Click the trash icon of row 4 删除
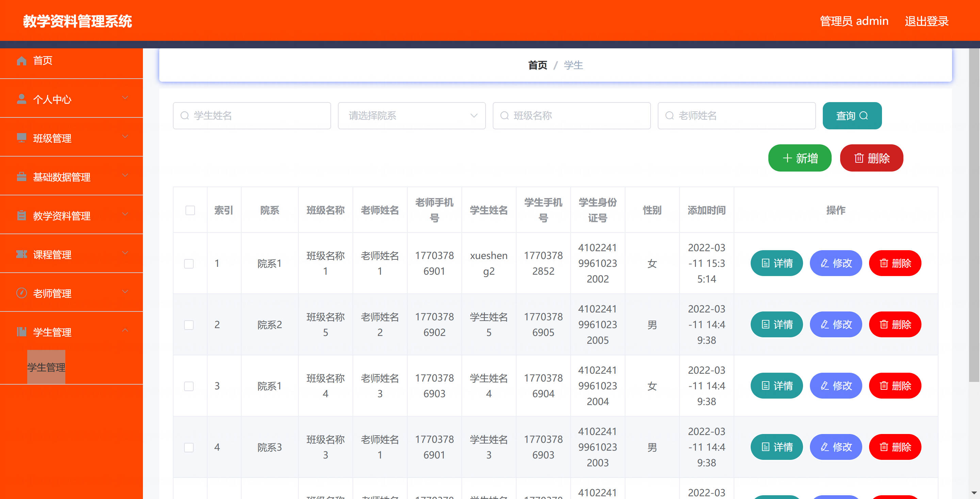This screenshot has height=499, width=980. [x=884, y=447]
